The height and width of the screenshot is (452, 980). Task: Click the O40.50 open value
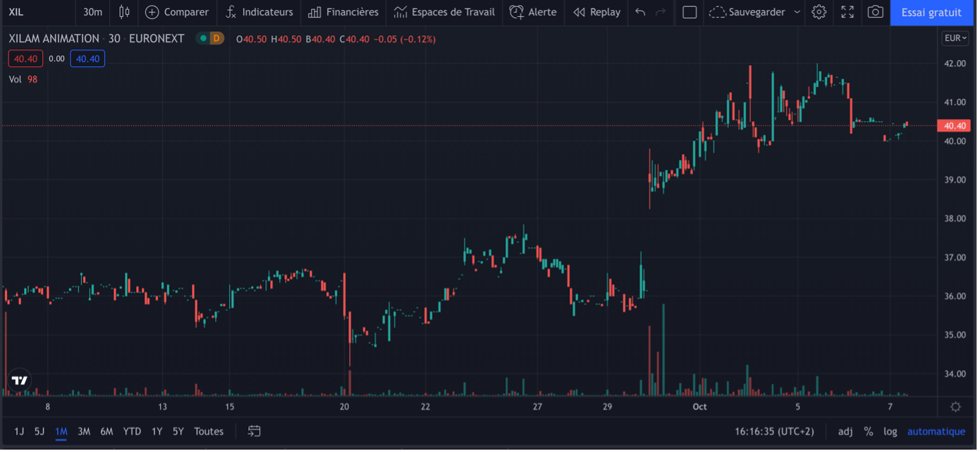[251, 39]
